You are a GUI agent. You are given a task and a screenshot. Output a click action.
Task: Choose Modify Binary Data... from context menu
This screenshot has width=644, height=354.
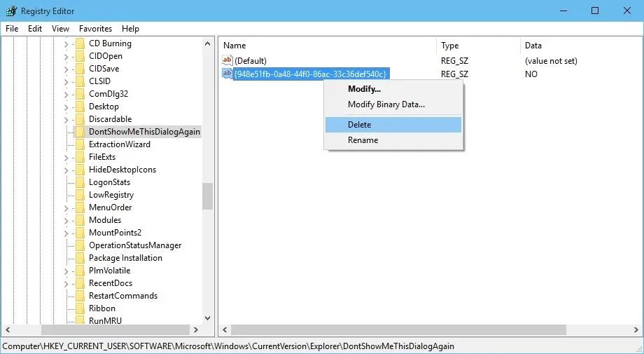393,104
